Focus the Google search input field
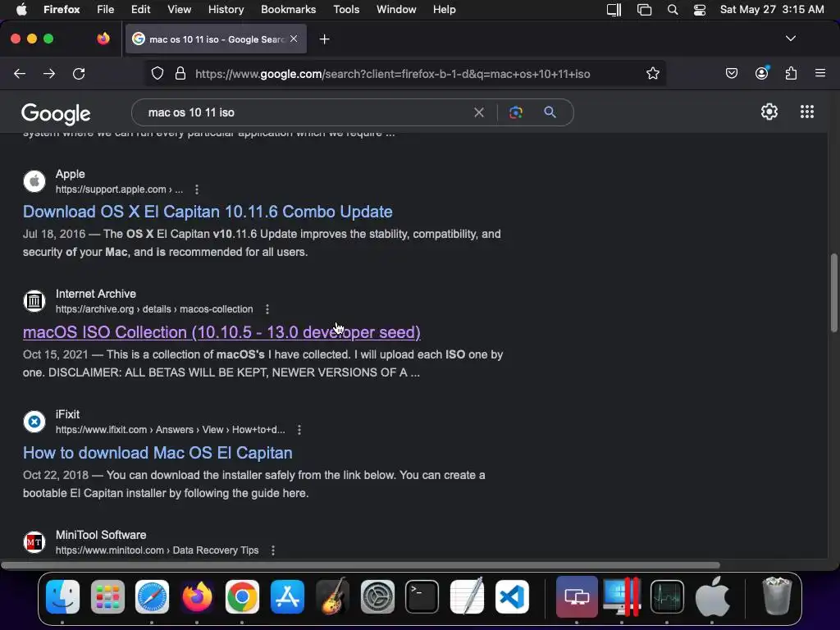 pos(305,112)
